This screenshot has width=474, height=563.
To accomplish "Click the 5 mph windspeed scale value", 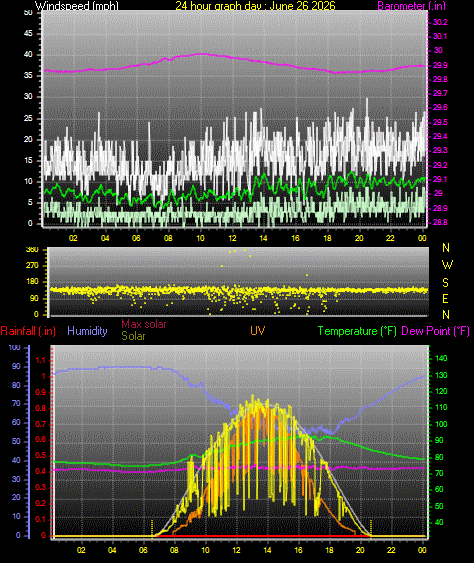I will 30,202.
